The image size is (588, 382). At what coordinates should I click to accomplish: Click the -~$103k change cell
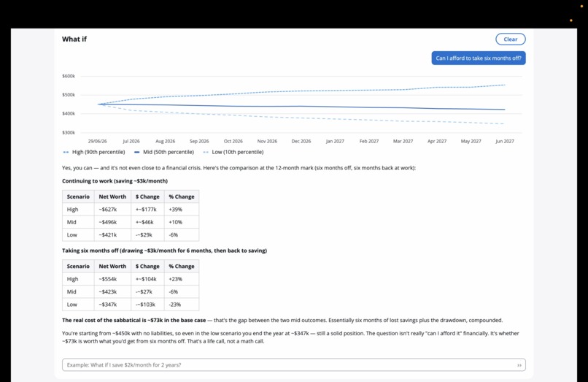147,305
